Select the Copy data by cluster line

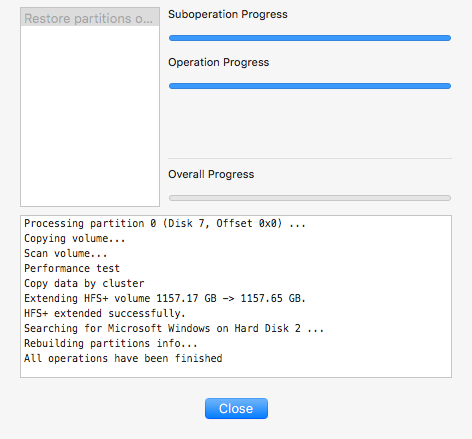point(84,283)
